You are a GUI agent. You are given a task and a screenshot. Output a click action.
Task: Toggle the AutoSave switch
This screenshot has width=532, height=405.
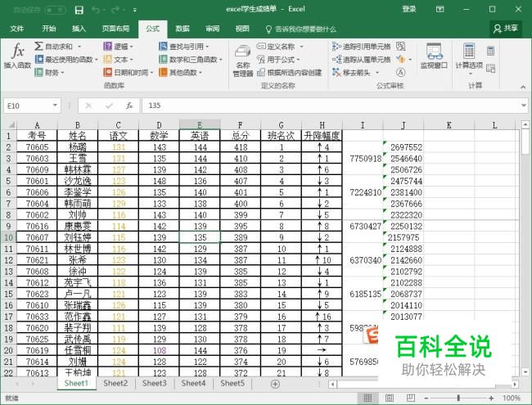coord(56,10)
